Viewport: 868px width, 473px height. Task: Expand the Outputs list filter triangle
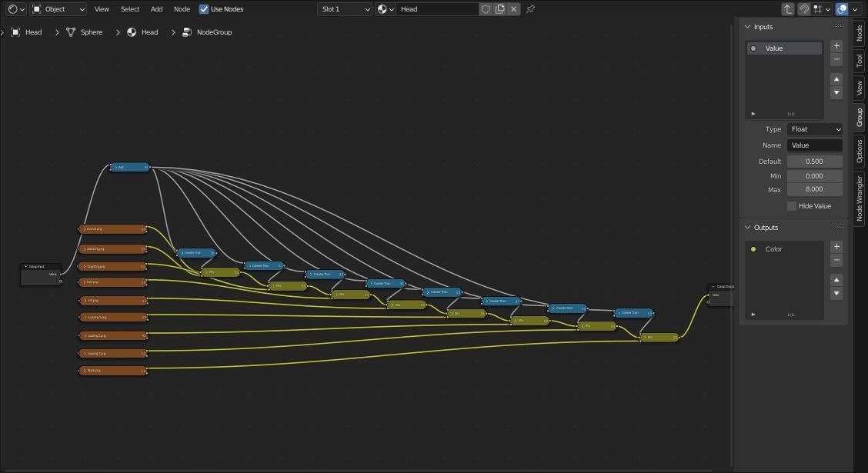[753, 315]
